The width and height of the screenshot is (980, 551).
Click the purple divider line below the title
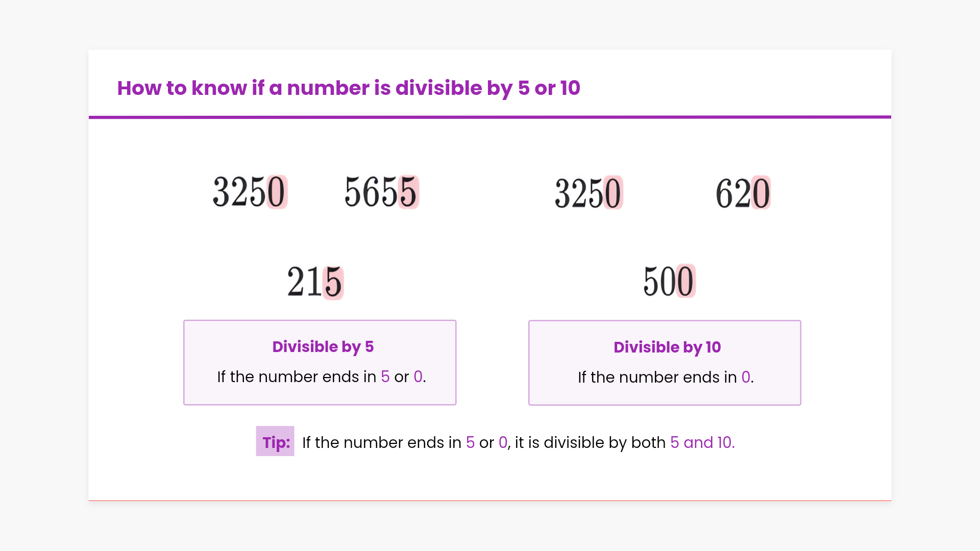tap(489, 117)
